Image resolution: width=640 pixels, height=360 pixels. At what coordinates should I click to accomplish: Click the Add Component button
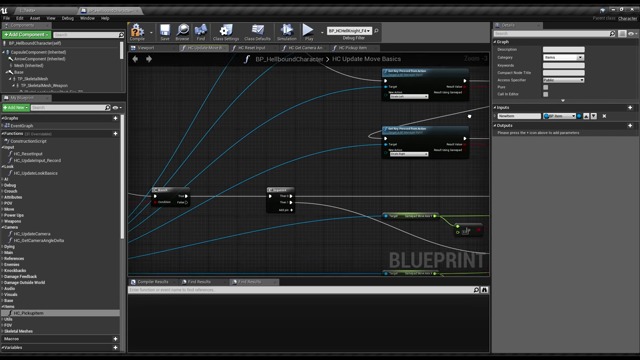pos(27,35)
